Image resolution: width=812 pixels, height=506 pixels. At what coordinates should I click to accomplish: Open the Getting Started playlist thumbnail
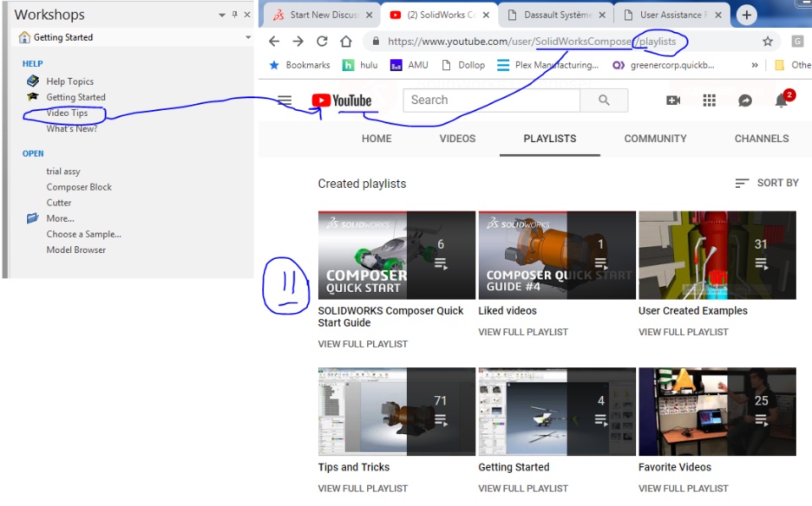(x=557, y=412)
